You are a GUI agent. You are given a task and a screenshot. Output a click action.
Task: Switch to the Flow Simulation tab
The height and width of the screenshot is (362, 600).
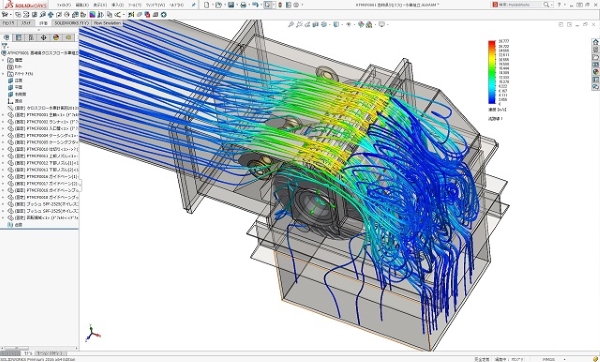(x=107, y=23)
